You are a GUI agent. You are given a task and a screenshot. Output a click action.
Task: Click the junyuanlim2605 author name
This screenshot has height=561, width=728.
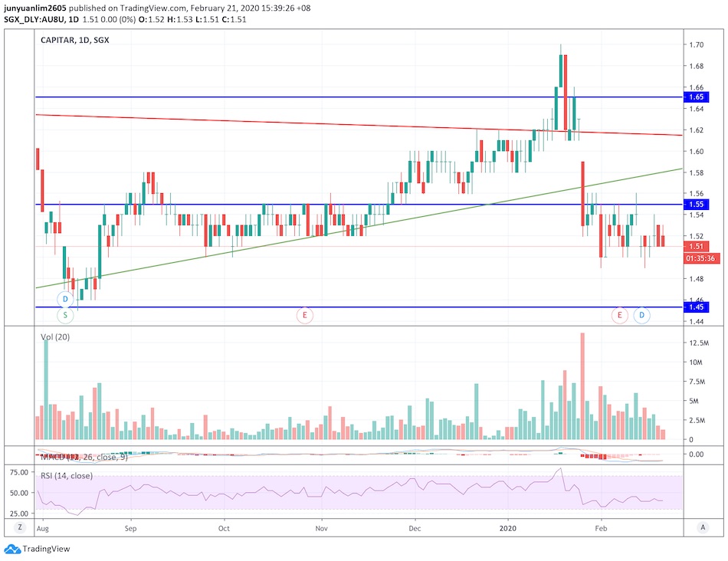tap(35, 8)
